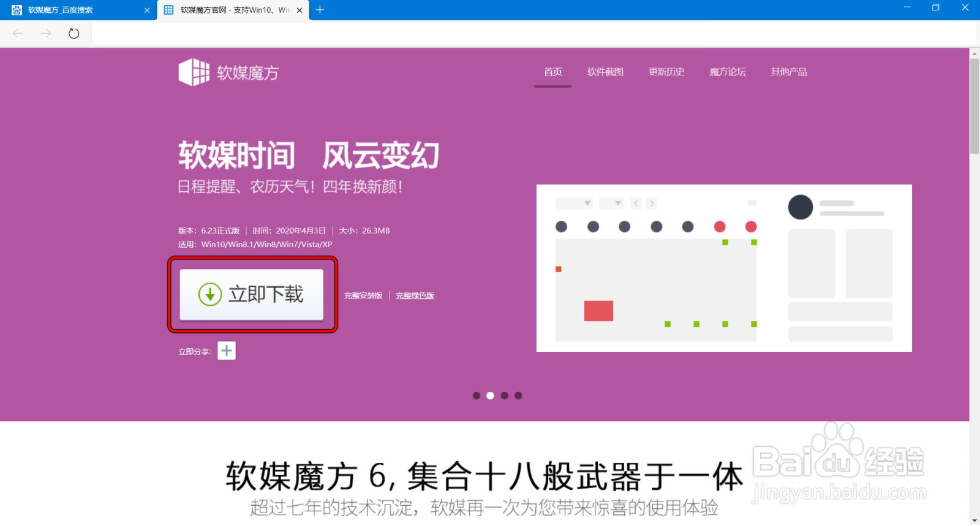
Task: Open the 完整绿色版 portable version link
Action: pyautogui.click(x=415, y=295)
